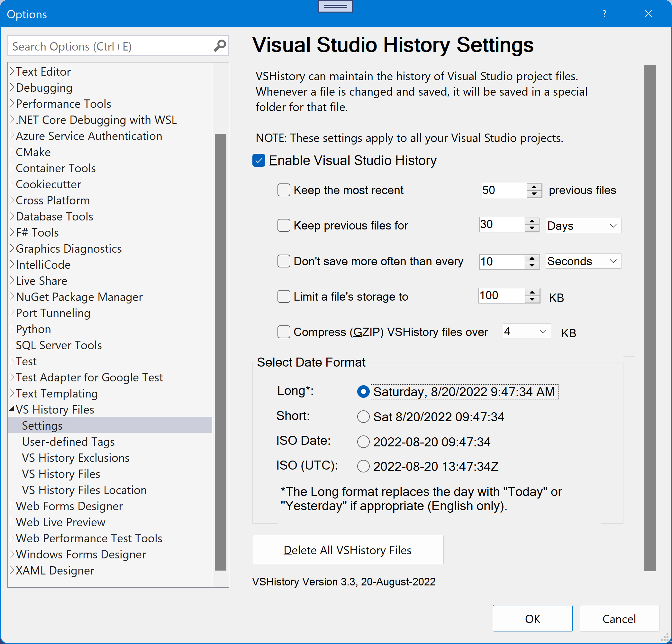The image size is (672, 644).
Task: Click the Delete All VSHistory Files button
Action: pos(347,550)
